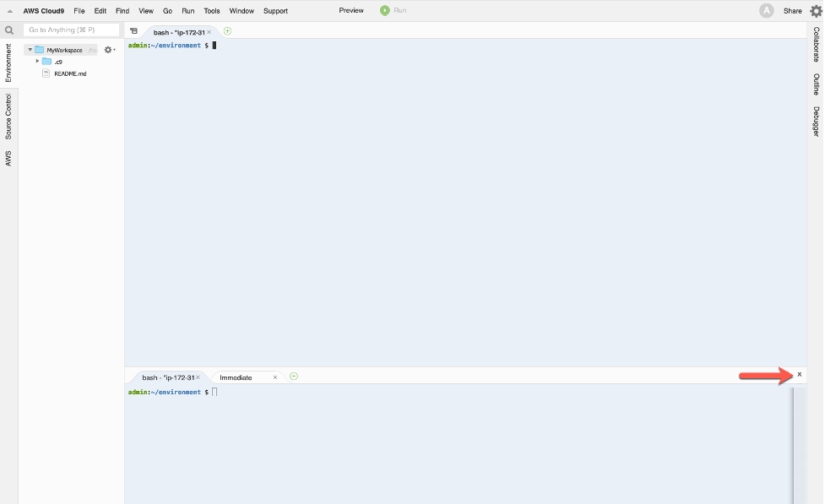
Task: Close the Immediate tab
Action: click(275, 377)
